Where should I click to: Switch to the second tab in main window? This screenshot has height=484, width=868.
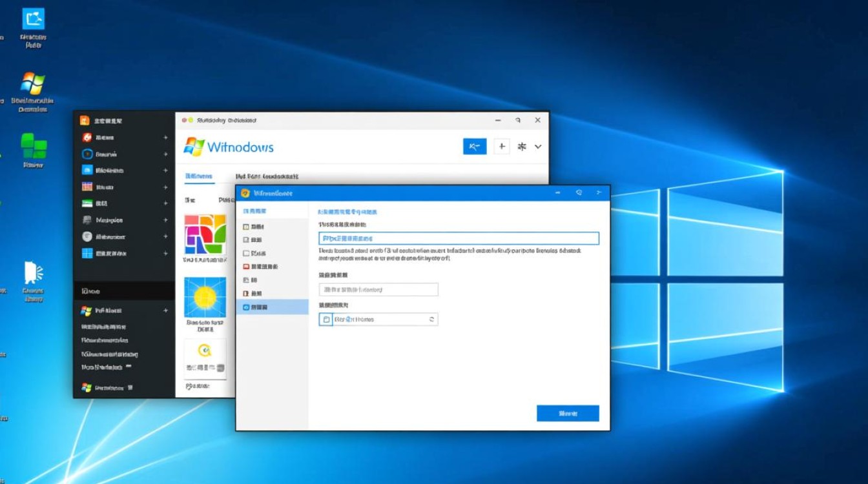point(266,176)
